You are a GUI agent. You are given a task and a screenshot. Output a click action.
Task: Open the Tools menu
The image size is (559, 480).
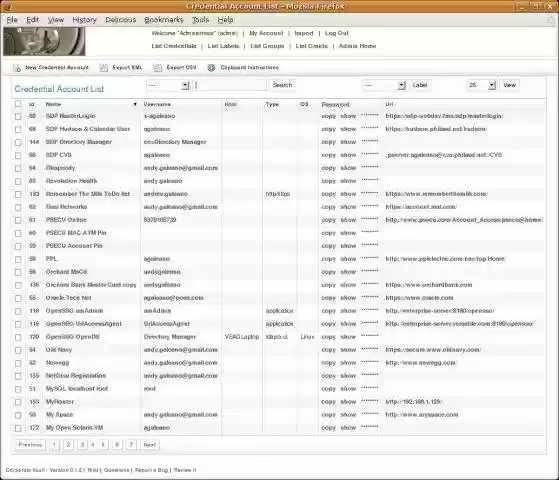pos(200,20)
